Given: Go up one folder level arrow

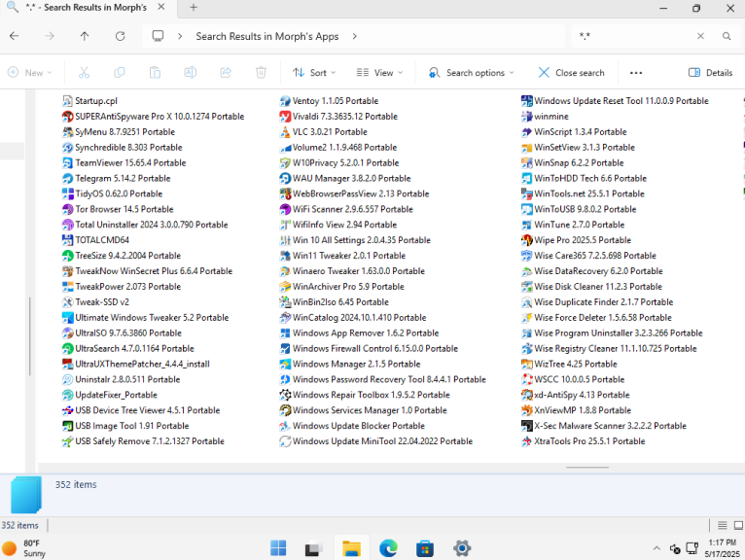Looking at the screenshot, I should tap(85, 36).
